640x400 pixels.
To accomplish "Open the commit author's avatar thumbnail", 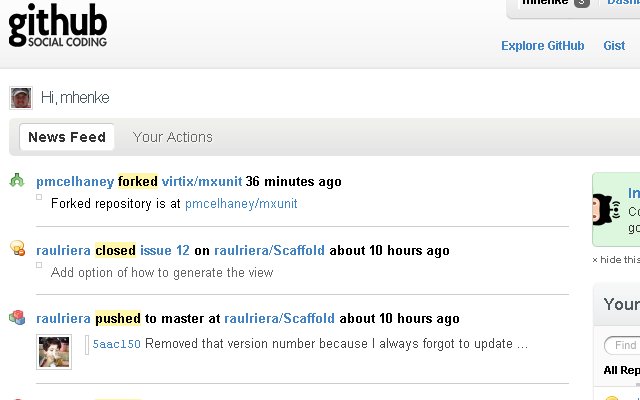I will (x=54, y=352).
